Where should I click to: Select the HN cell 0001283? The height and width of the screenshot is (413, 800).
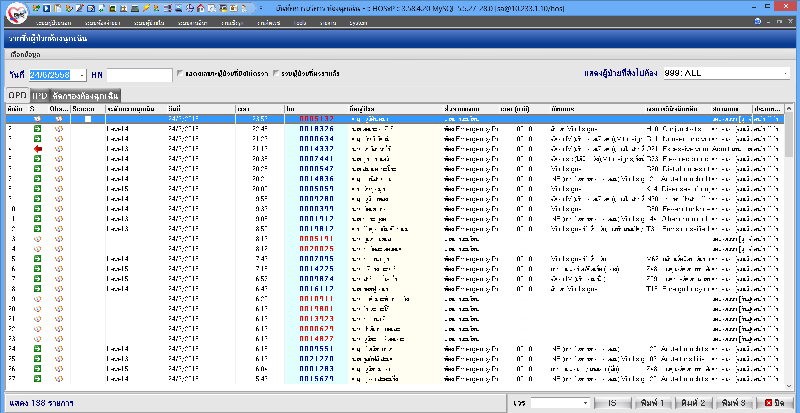pyautogui.click(x=316, y=369)
